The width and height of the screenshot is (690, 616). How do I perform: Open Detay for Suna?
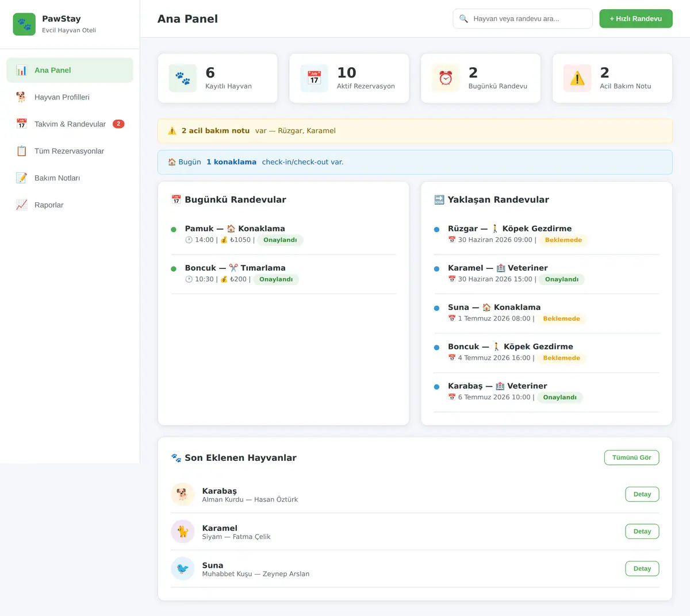(642, 569)
